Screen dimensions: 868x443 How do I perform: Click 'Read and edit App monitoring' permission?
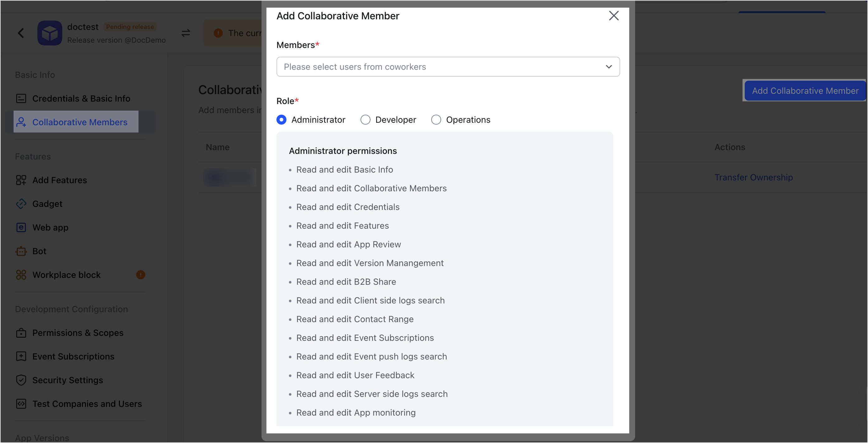pyautogui.click(x=356, y=413)
